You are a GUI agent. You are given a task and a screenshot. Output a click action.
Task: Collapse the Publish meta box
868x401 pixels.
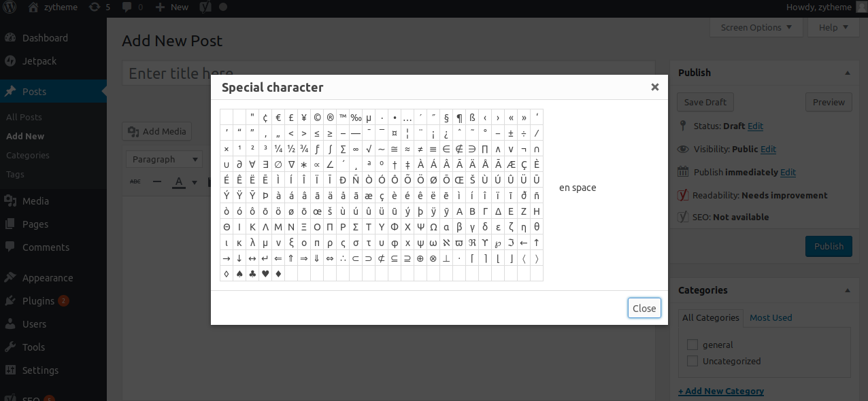coord(848,73)
